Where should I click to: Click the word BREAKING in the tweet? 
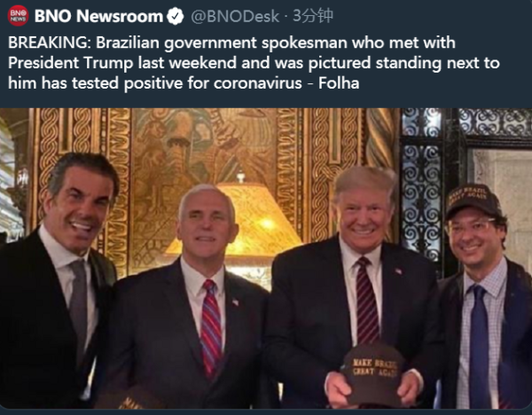point(47,43)
